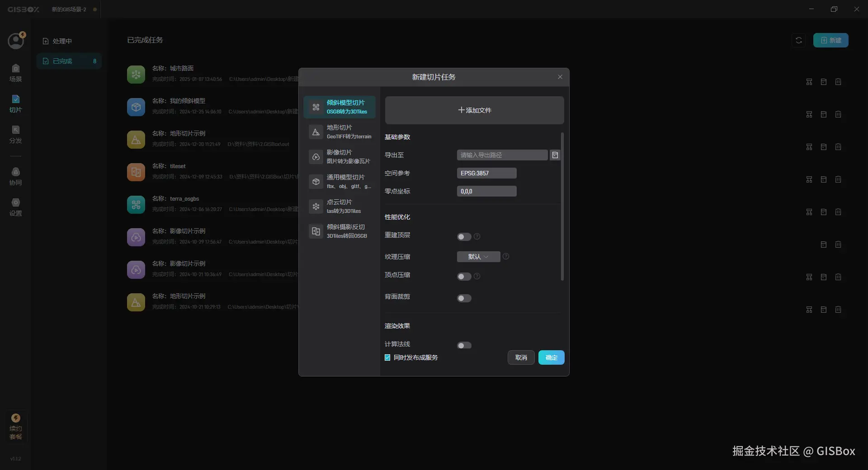
Task: Pick the 点云切片 las转为3DTiles option
Action: (x=340, y=207)
